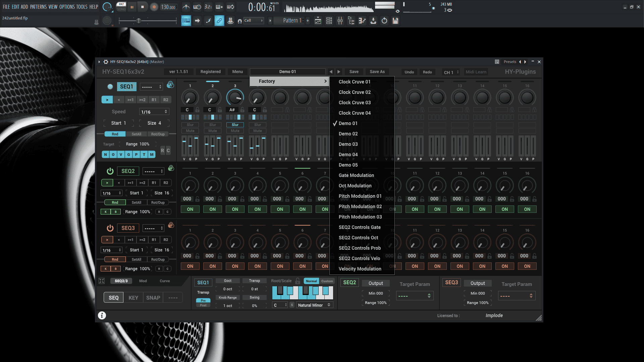Open the root note C dropdown
644x362 pixels.
click(280, 305)
